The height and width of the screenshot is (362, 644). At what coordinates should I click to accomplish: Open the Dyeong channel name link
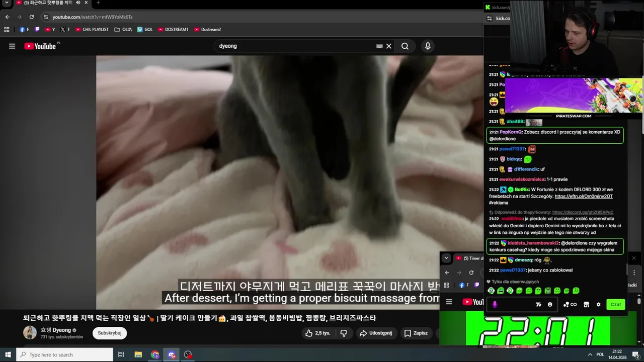tap(55, 330)
